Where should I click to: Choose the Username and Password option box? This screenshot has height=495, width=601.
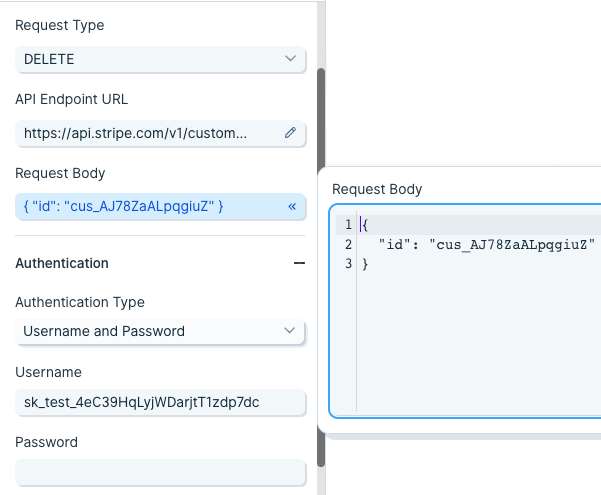click(x=160, y=331)
